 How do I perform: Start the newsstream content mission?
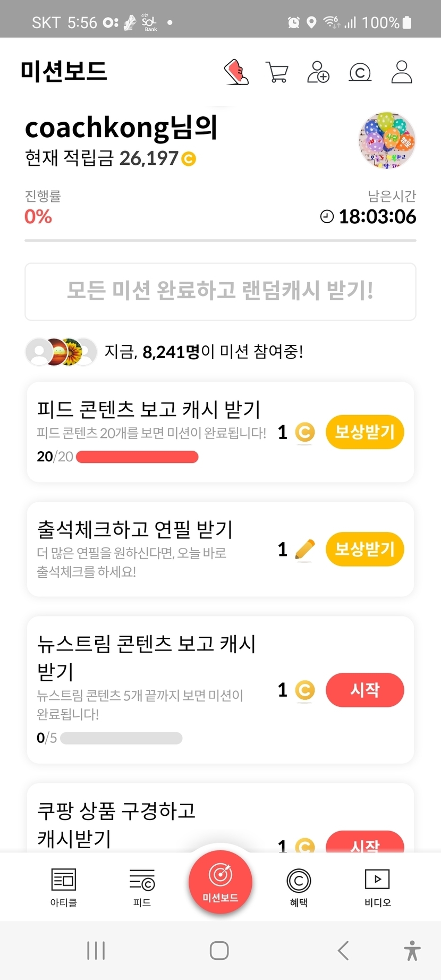(364, 690)
